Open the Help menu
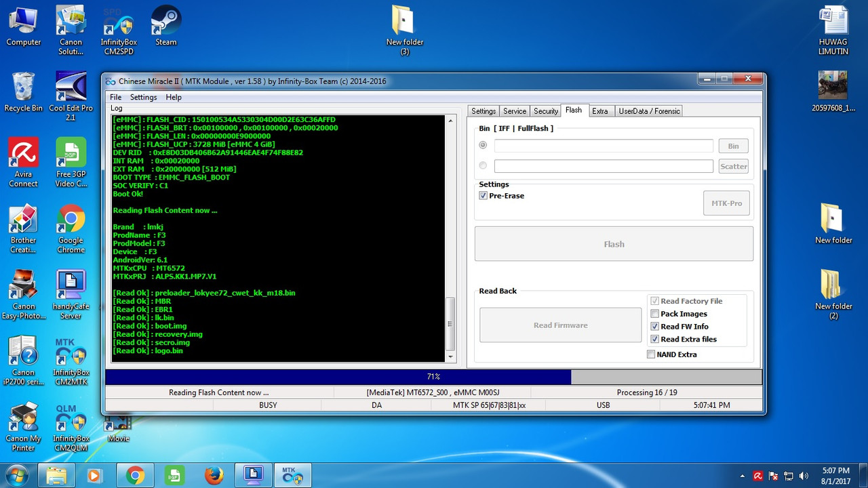868x488 pixels. point(174,97)
